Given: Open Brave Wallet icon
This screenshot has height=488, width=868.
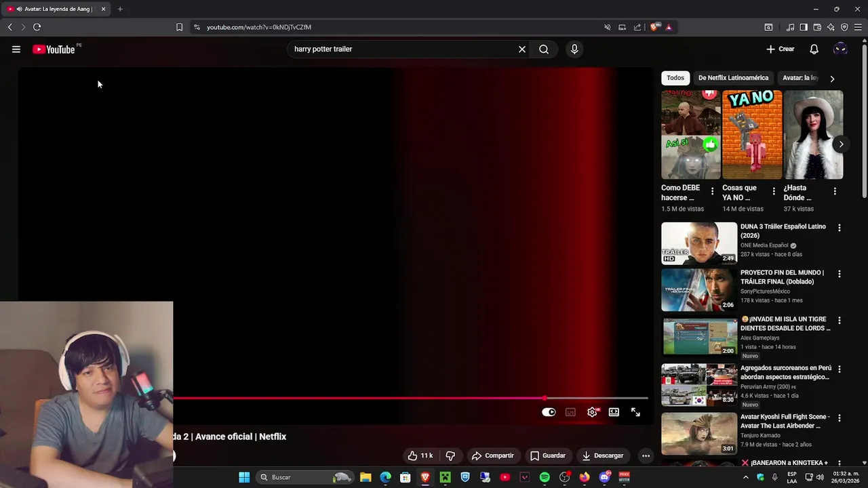Looking at the screenshot, I should (x=817, y=27).
